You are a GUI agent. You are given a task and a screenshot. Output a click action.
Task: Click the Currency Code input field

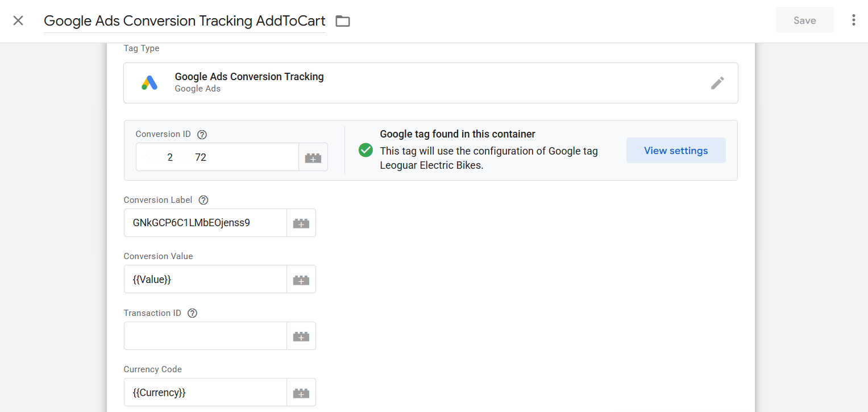click(x=205, y=393)
